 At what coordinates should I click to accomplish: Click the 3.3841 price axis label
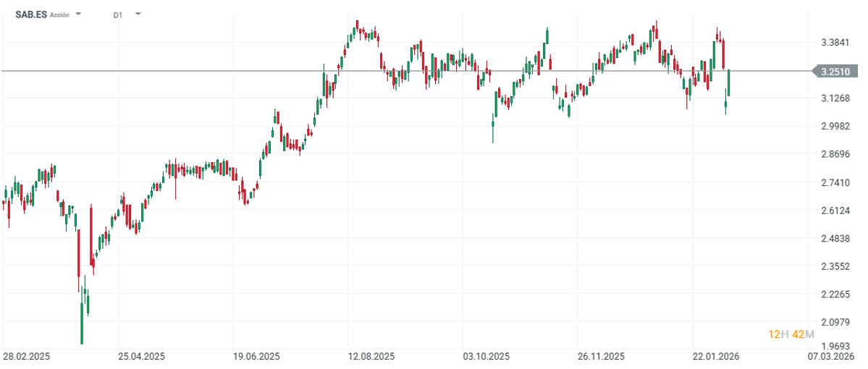click(835, 43)
